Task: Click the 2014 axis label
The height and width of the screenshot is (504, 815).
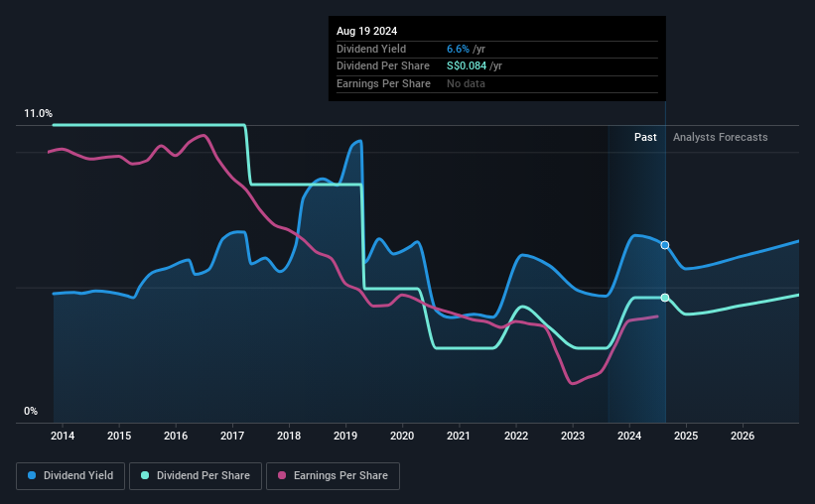Action: tap(63, 436)
